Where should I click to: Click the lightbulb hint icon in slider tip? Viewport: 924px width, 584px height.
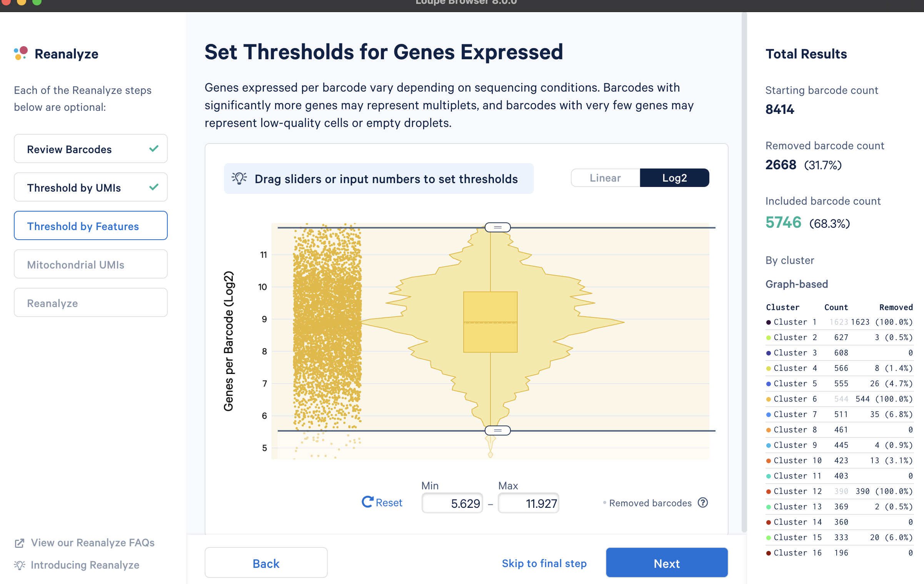pos(239,179)
